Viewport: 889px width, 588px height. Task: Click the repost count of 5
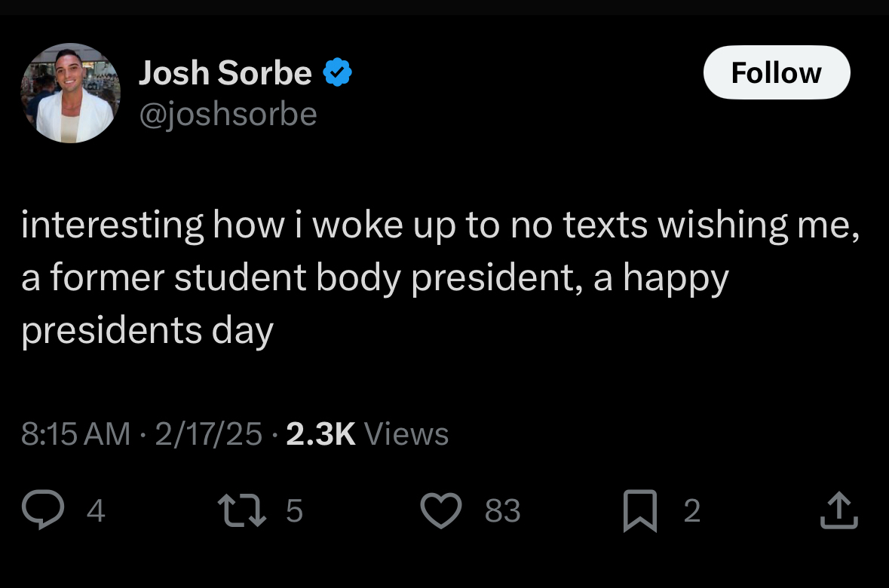(x=295, y=511)
